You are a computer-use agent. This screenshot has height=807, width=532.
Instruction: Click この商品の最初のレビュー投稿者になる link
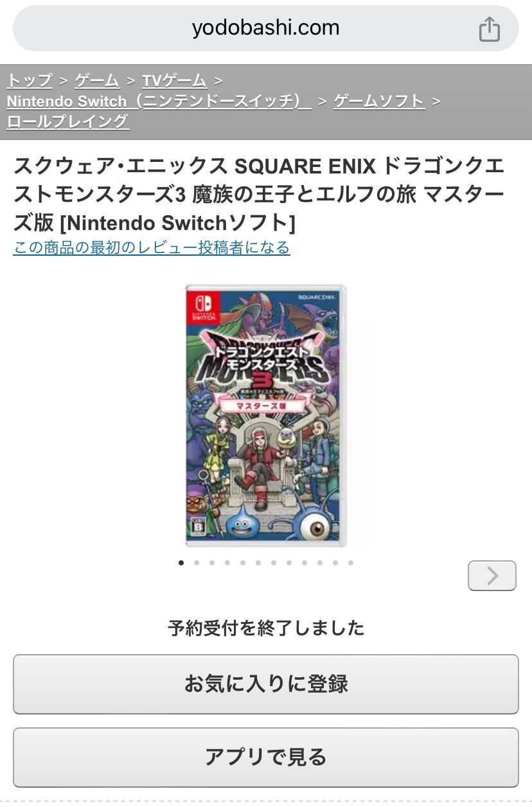coord(152,247)
